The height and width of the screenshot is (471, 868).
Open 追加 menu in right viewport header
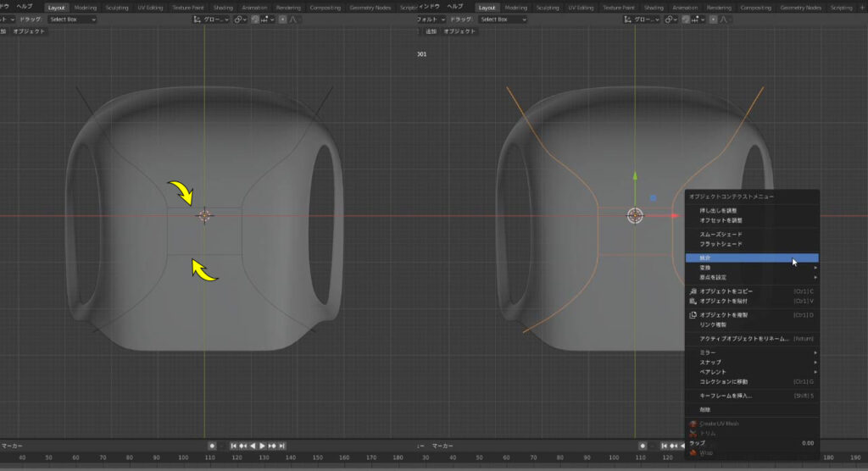coord(431,31)
